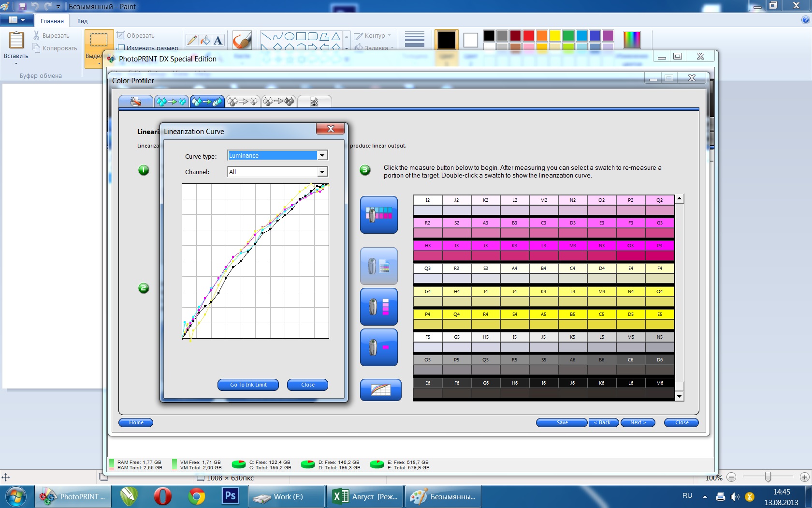The image size is (812, 508).
Task: Click the Paint quick-access Save icon
Action: pos(23,6)
